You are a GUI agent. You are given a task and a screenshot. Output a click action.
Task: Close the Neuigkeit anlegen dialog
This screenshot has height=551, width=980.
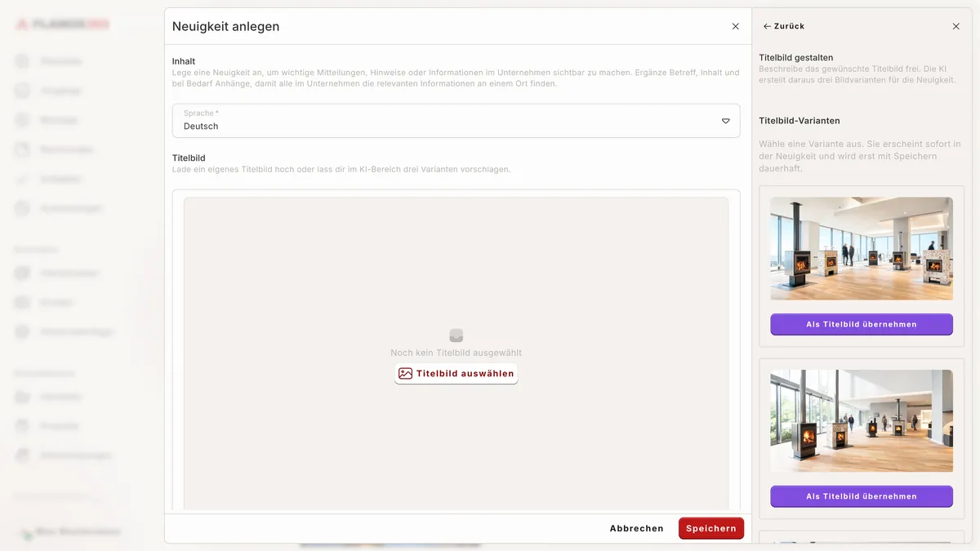pos(735,26)
